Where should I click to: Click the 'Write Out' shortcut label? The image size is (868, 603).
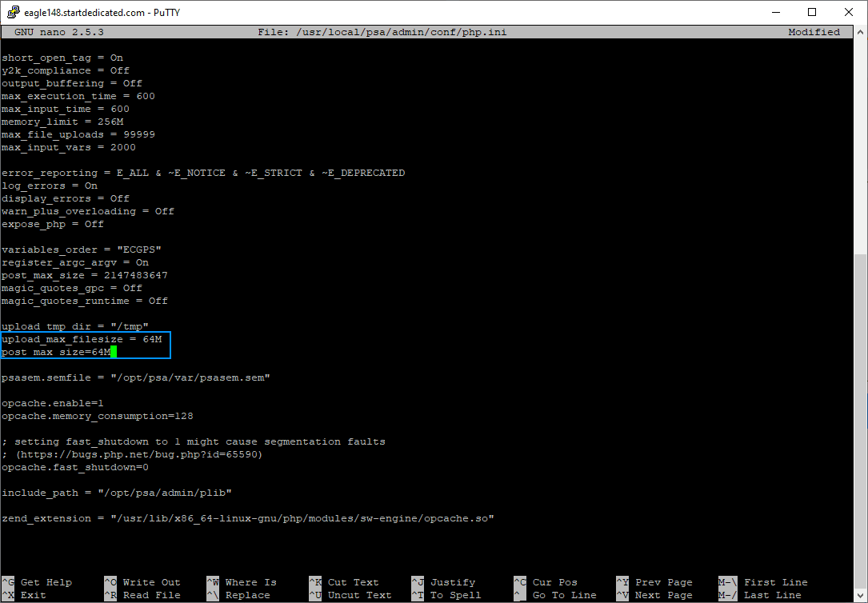click(152, 582)
